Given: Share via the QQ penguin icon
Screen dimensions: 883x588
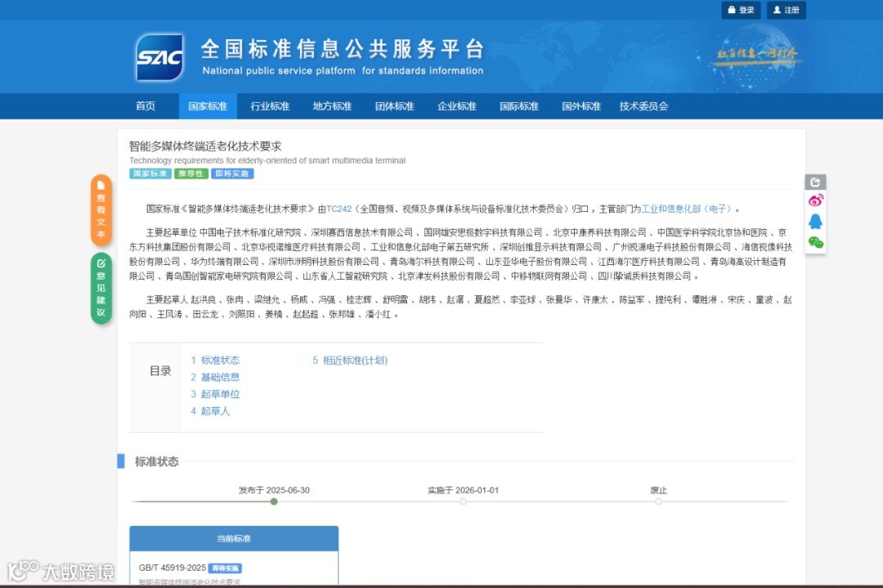Looking at the screenshot, I should (x=815, y=222).
